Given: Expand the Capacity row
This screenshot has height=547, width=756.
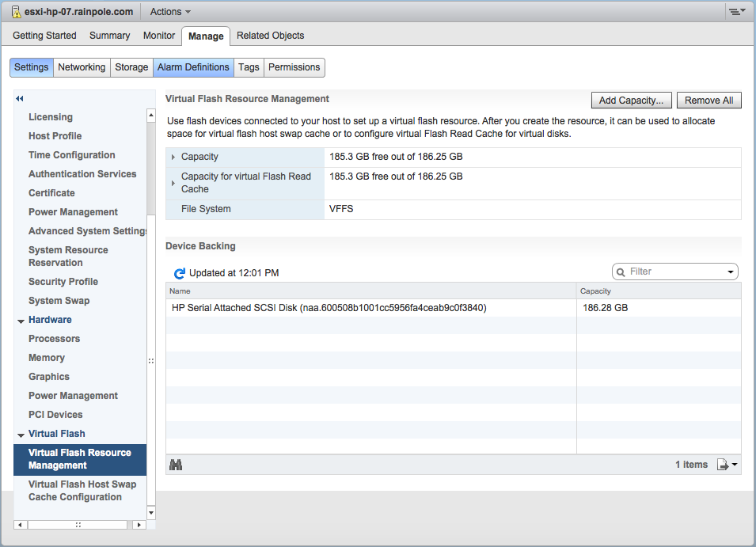Looking at the screenshot, I should click(x=173, y=158).
